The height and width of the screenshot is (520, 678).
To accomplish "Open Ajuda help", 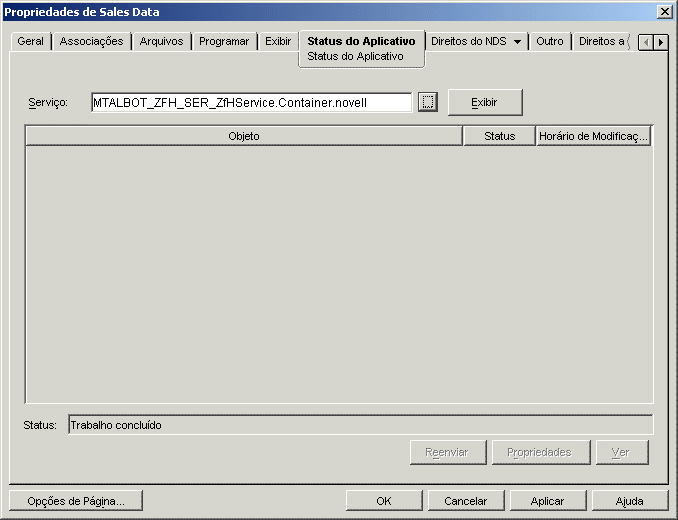I will click(x=630, y=501).
